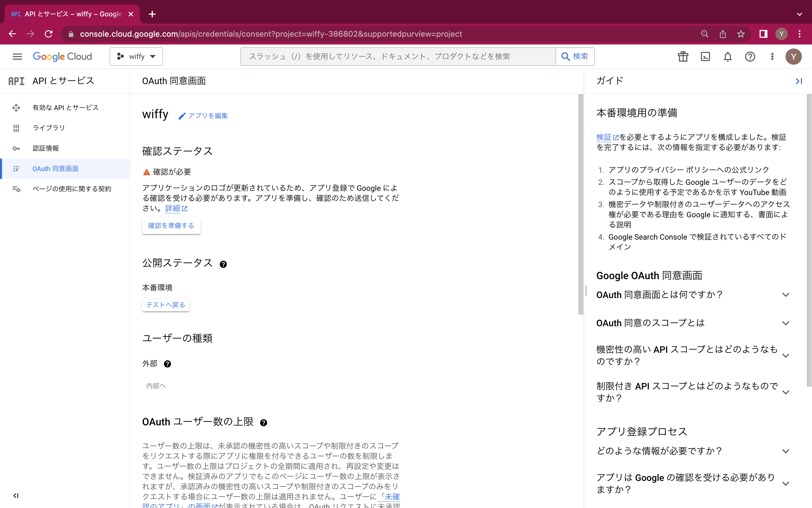Open the Chrome three-dot menu
812x508 pixels.
(800, 34)
